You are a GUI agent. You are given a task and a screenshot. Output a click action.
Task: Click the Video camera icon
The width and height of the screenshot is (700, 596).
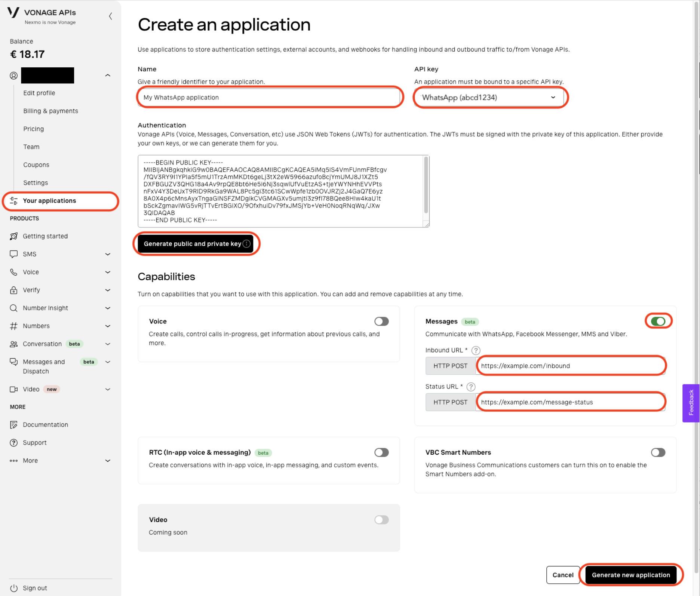tap(14, 389)
